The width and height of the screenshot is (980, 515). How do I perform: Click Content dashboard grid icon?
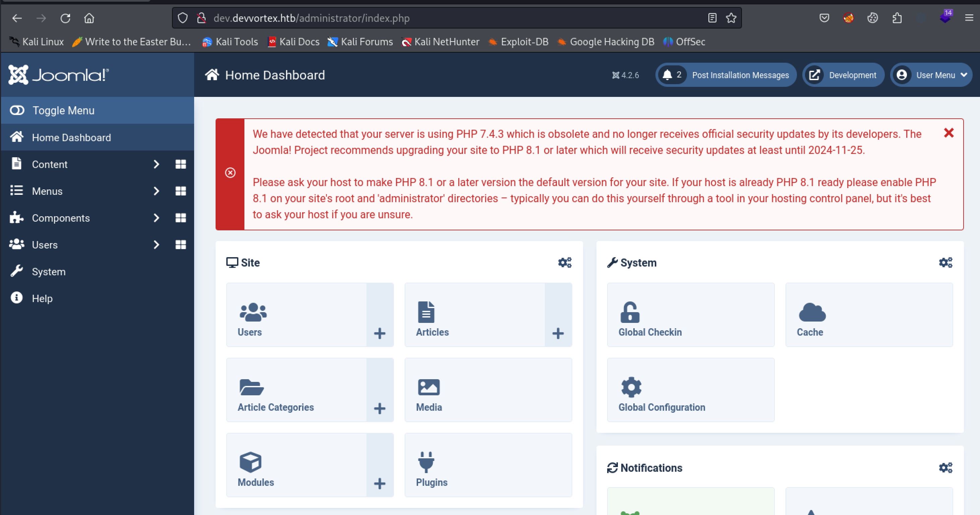pyautogui.click(x=180, y=164)
